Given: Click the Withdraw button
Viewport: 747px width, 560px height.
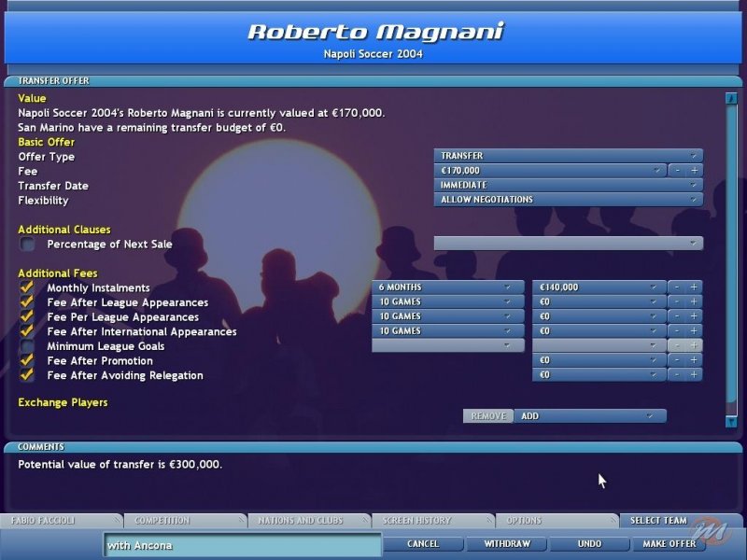Looking at the screenshot, I should [507, 544].
